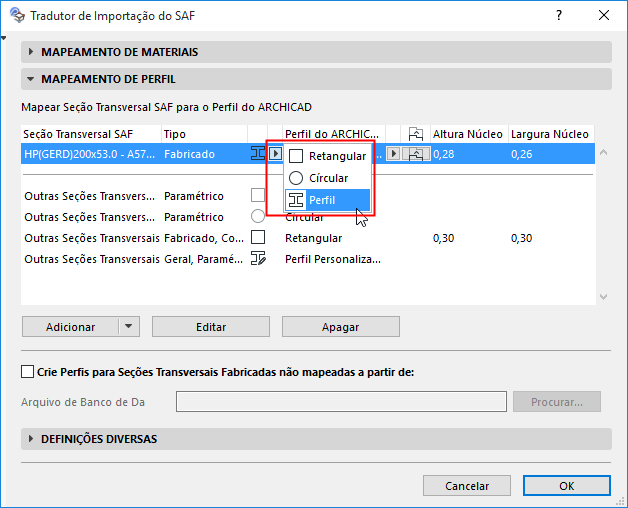Click Seção Transversal SAF column header
Screen dimensions: 628x508
click(91, 134)
